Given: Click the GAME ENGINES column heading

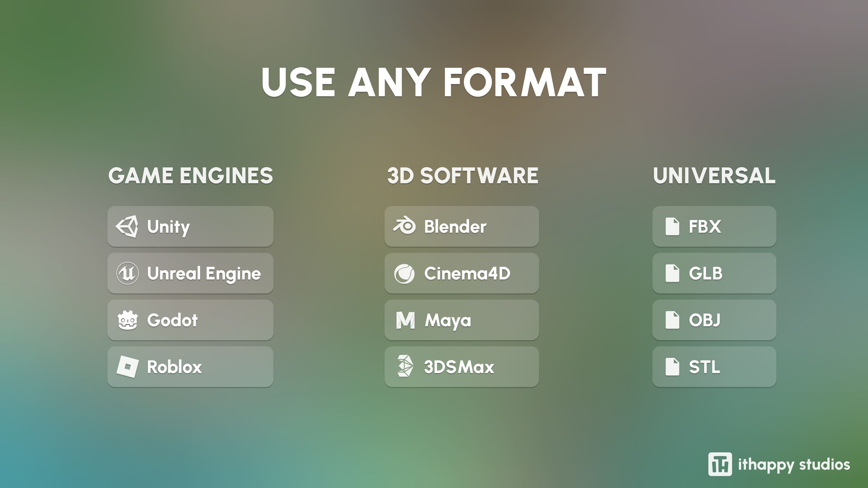Looking at the screenshot, I should 190,176.
